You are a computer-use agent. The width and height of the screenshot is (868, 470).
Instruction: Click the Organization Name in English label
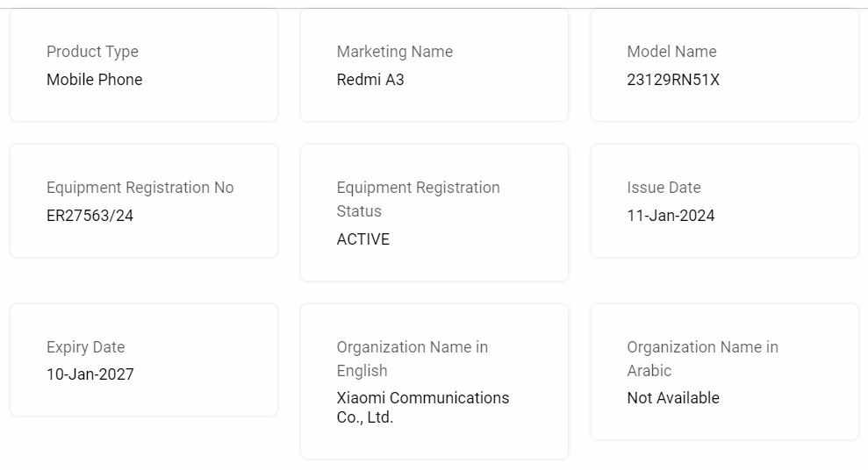coord(412,359)
